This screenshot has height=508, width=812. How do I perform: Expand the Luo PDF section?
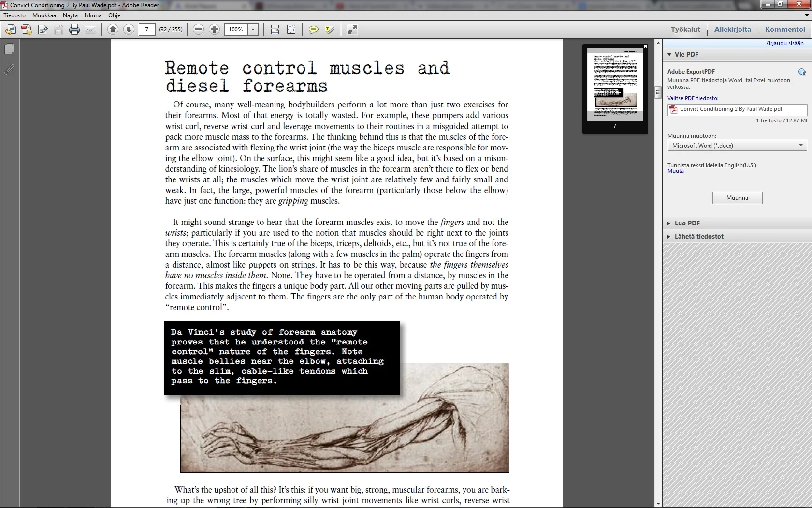click(687, 223)
